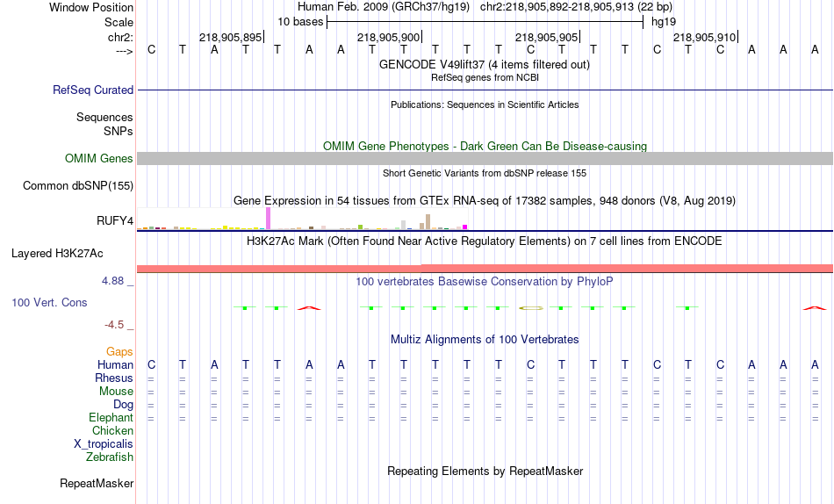Click the Gaps label
The height and width of the screenshot is (504, 834).
point(119,352)
